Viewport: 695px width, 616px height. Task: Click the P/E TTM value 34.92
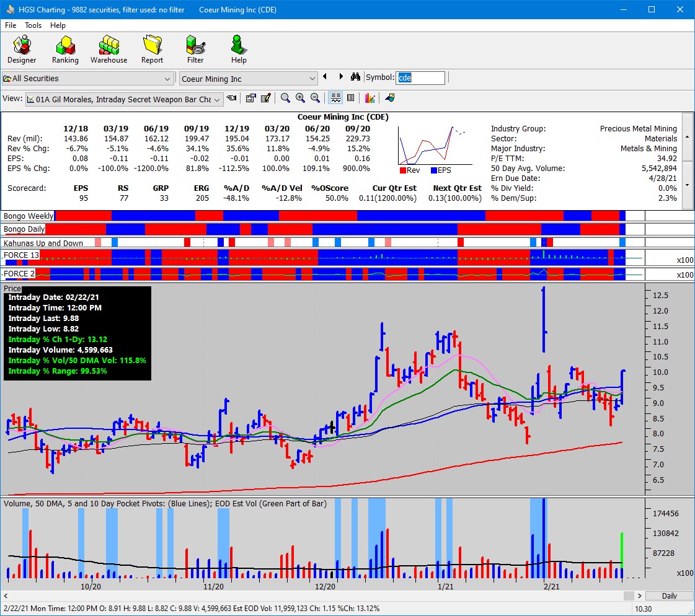tap(666, 158)
